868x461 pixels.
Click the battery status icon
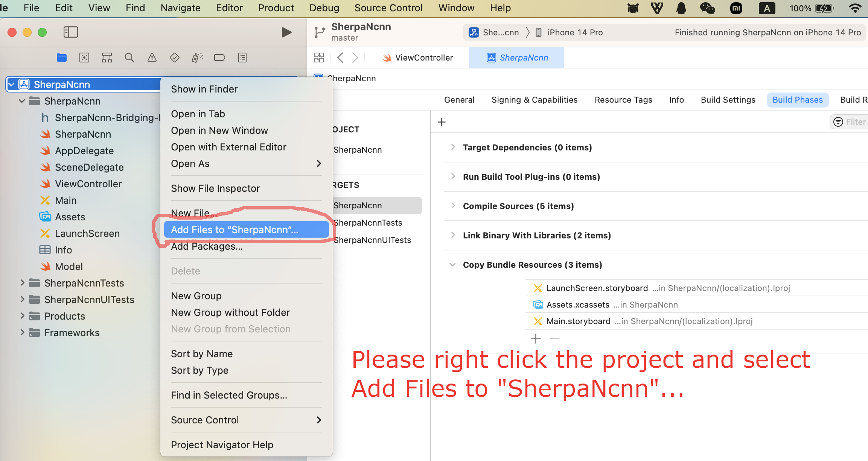824,8
